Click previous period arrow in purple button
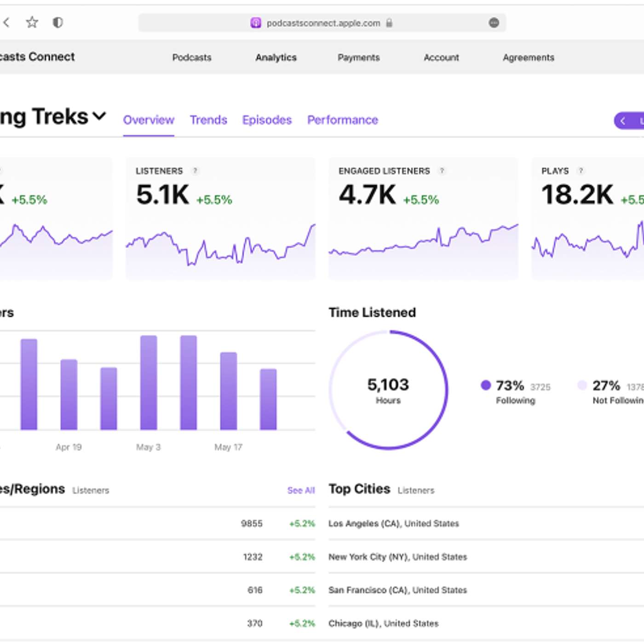This screenshot has width=644, height=644. 623,121
